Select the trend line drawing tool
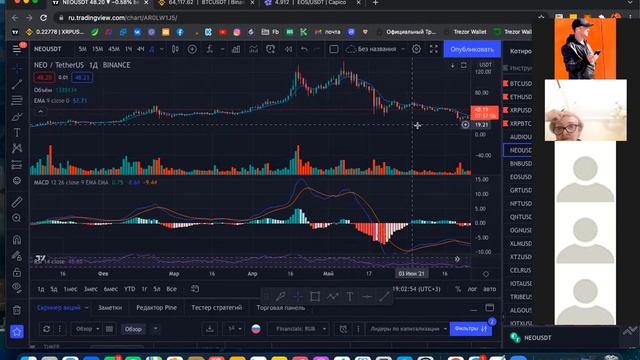The image size is (640, 360). [17, 84]
